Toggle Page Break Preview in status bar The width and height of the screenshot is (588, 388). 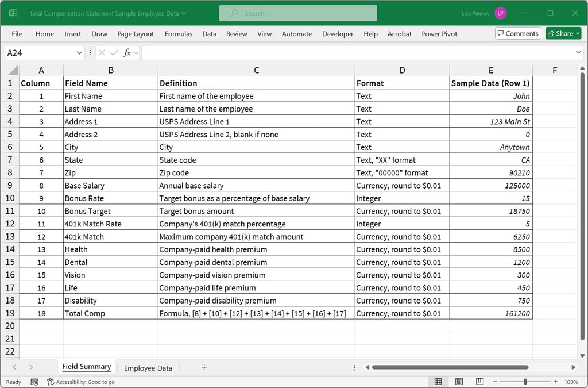pyautogui.click(x=478, y=382)
